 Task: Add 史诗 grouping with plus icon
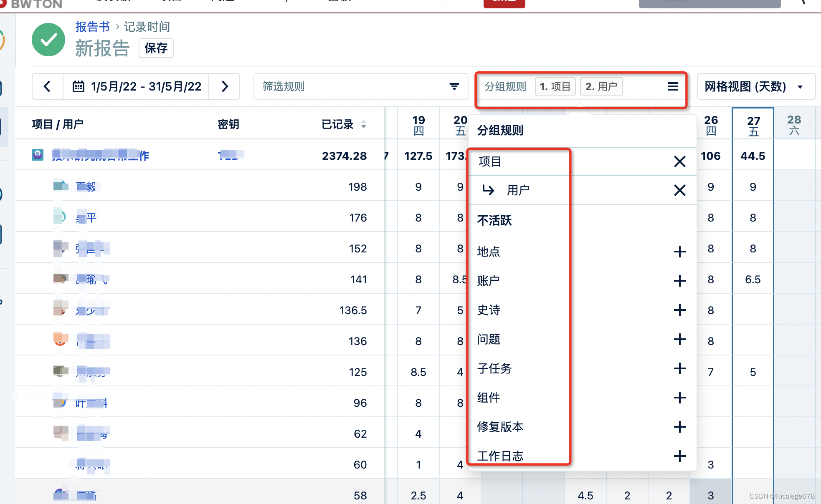point(679,310)
